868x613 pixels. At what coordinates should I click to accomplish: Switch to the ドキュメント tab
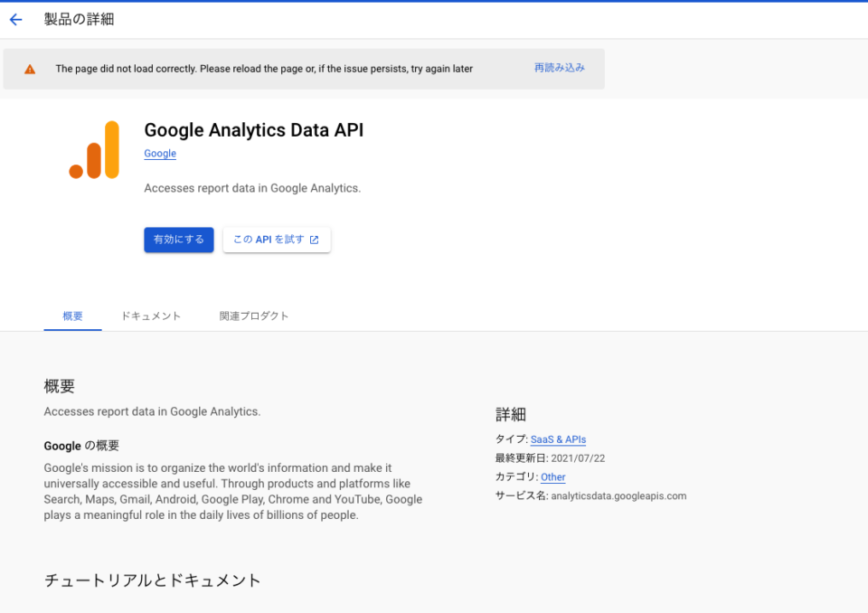pyautogui.click(x=150, y=316)
